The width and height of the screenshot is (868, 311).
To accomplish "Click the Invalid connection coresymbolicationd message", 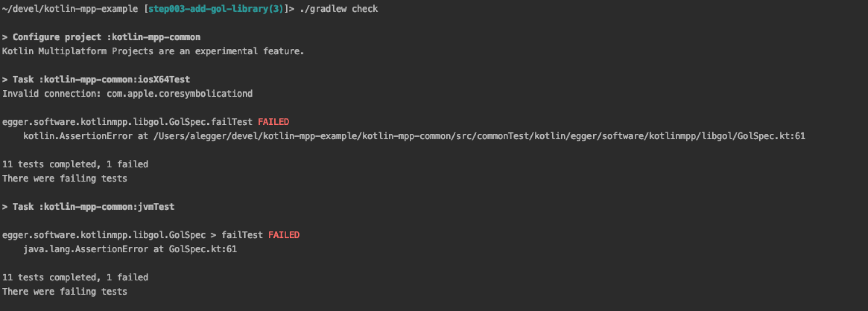I will [127, 94].
